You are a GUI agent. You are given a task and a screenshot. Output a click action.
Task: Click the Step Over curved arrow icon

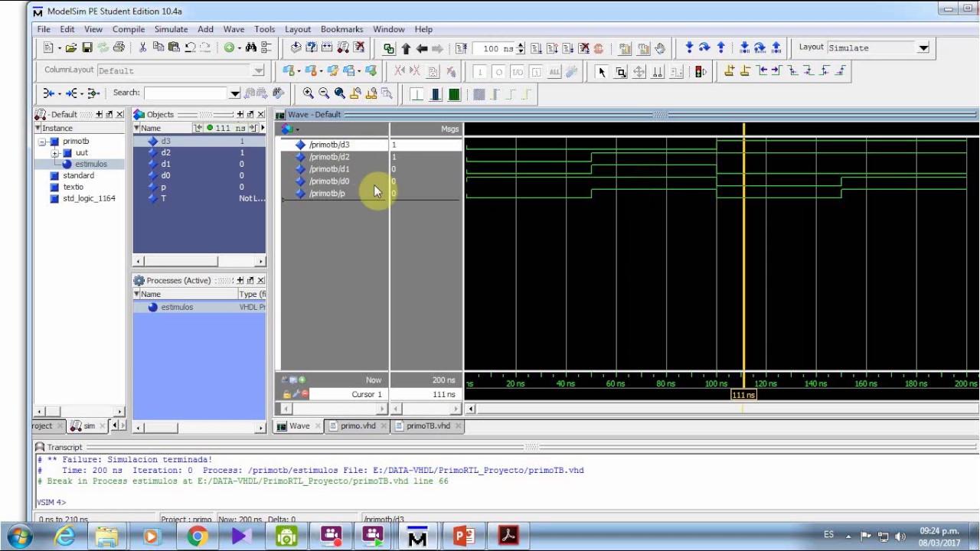coord(704,48)
